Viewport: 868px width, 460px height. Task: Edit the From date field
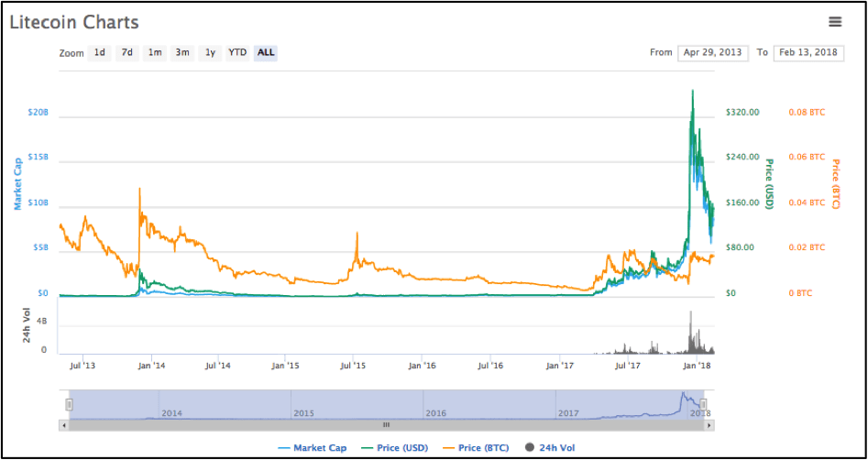coord(713,52)
